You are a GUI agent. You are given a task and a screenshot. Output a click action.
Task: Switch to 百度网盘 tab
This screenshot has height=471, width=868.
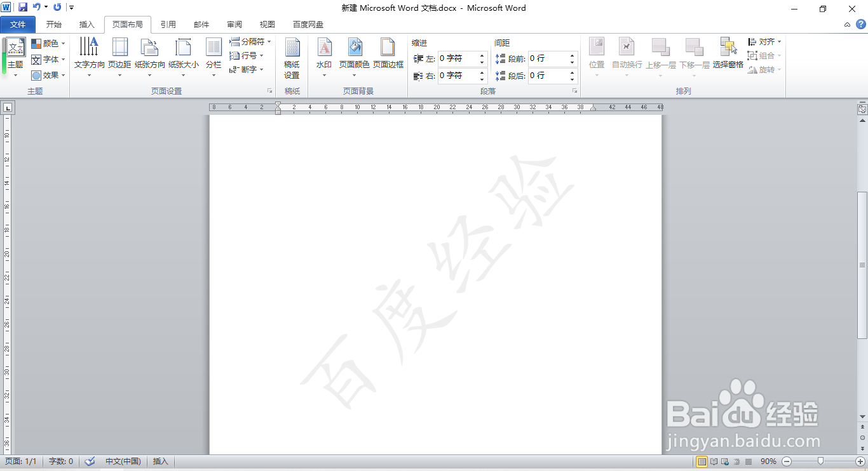[308, 25]
